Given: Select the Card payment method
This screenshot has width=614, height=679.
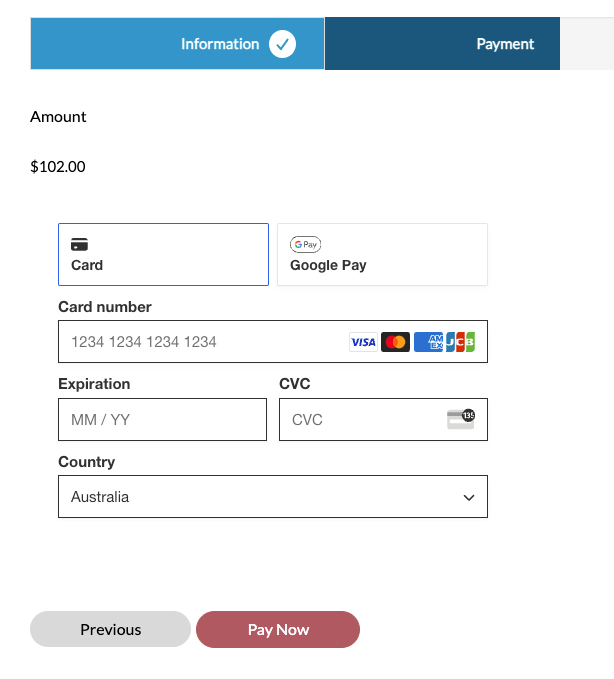Looking at the screenshot, I should click(x=163, y=254).
